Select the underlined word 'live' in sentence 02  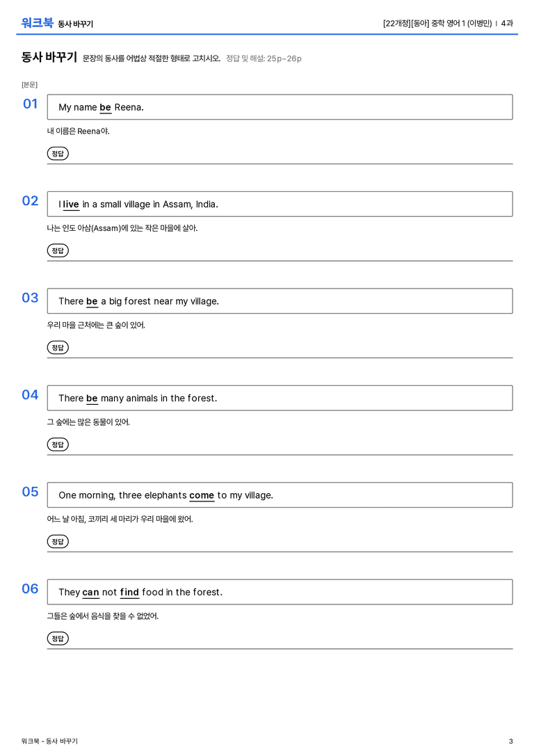click(x=71, y=204)
